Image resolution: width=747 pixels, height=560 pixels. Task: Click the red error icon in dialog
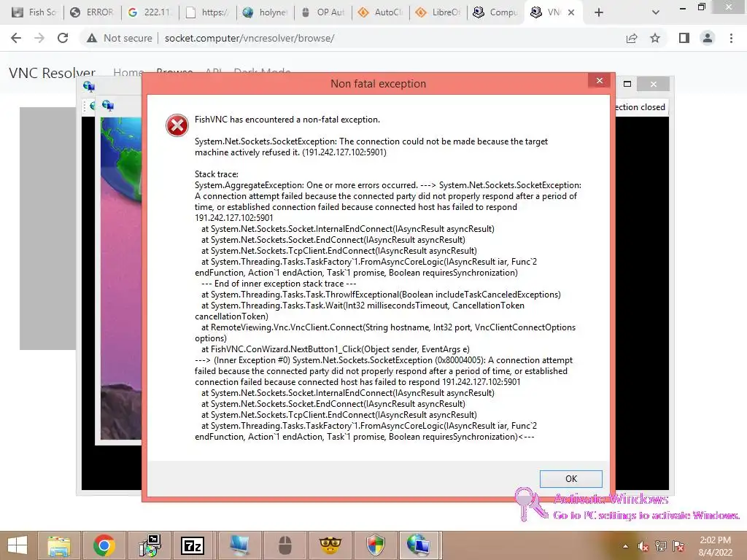(177, 125)
